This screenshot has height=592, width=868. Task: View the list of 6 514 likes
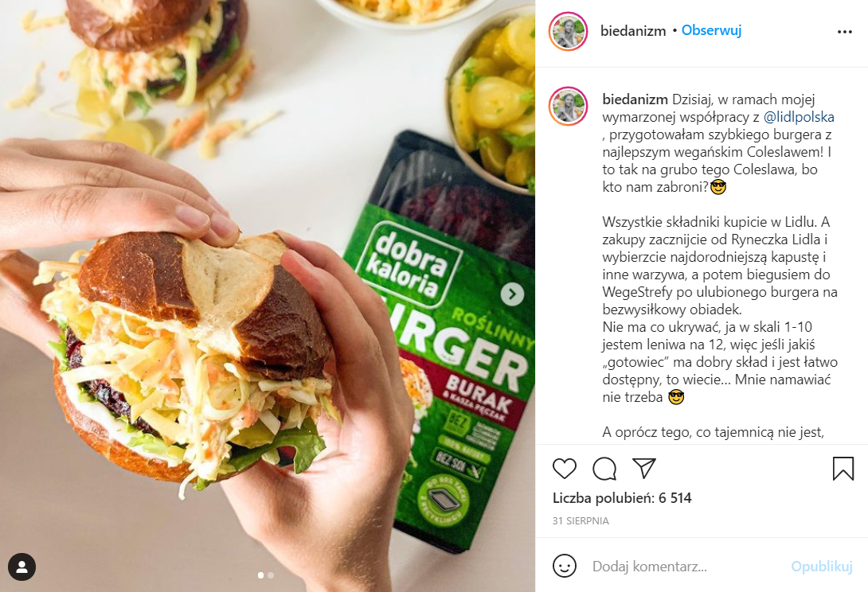622,498
